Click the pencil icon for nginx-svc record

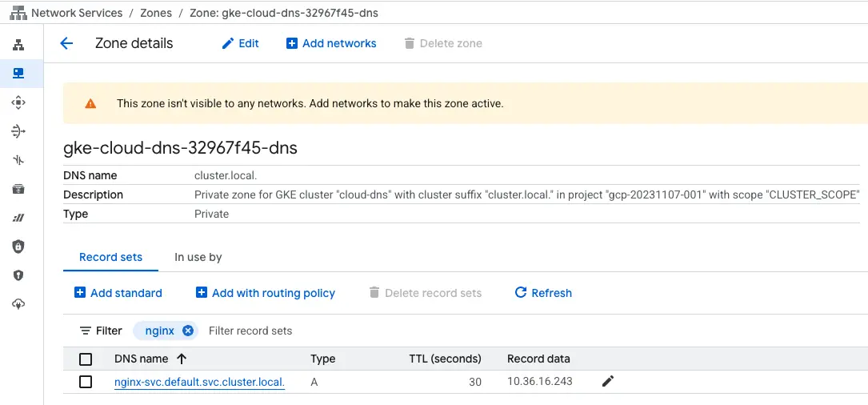(608, 382)
